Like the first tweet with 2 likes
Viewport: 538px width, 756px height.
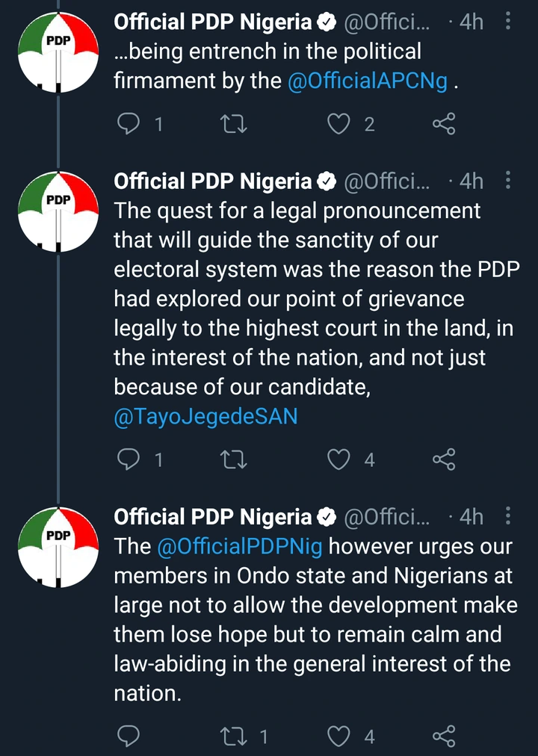[x=340, y=124]
